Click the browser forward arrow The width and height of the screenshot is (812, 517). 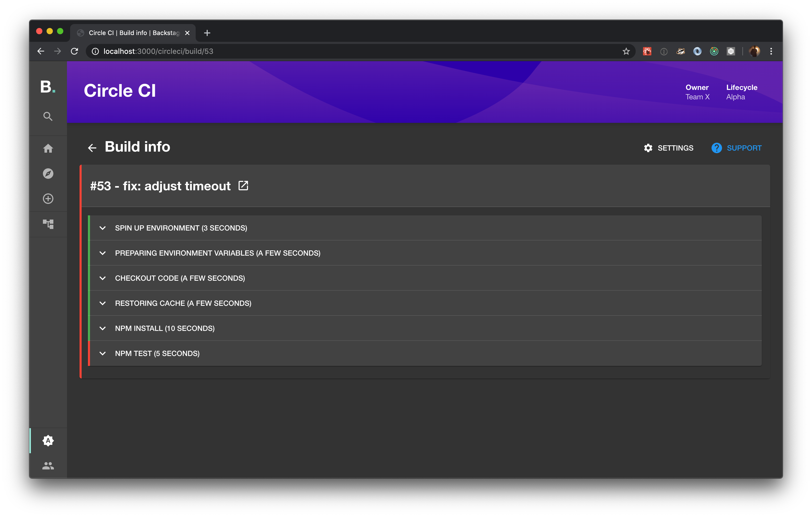(58, 51)
